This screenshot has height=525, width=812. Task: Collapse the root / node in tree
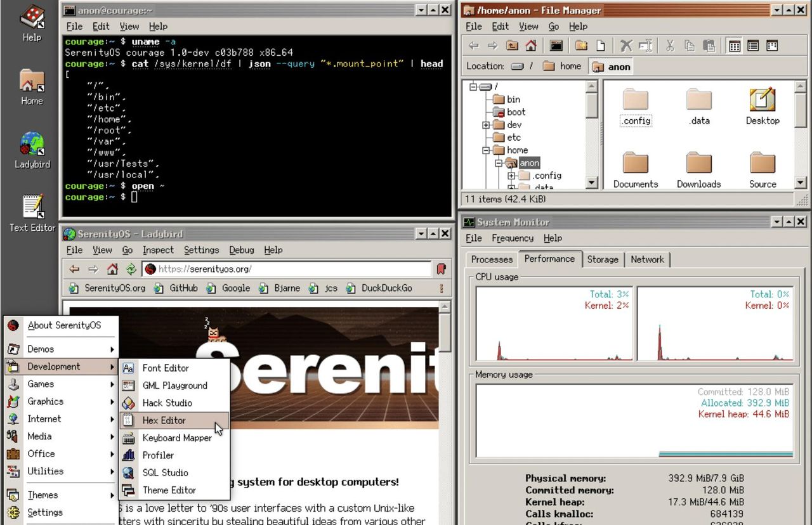(x=473, y=87)
